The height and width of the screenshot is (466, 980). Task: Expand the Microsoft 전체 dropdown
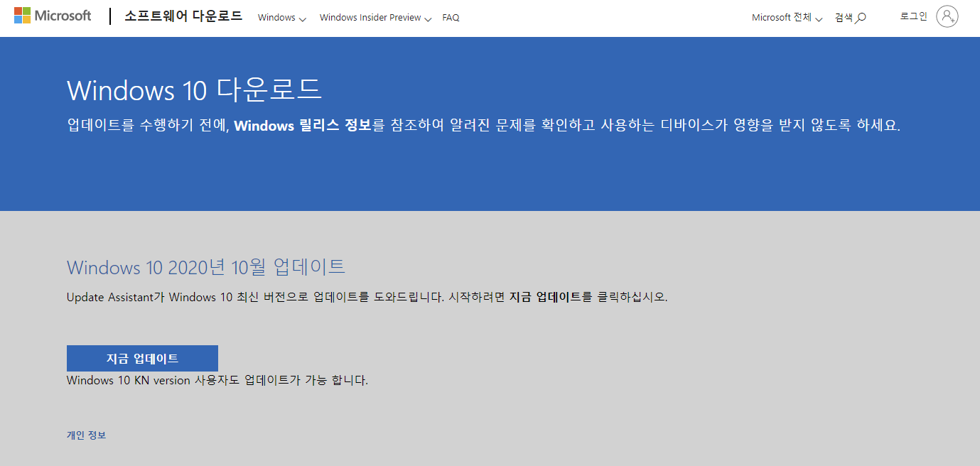787,18
